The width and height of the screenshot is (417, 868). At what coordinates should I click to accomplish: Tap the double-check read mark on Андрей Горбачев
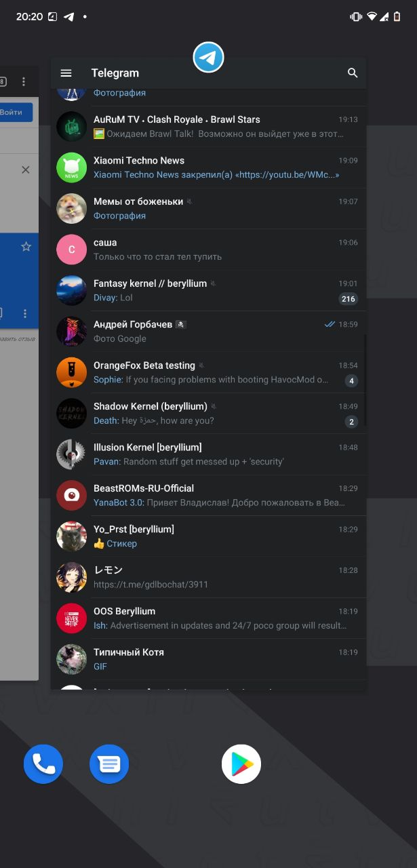coord(330,325)
